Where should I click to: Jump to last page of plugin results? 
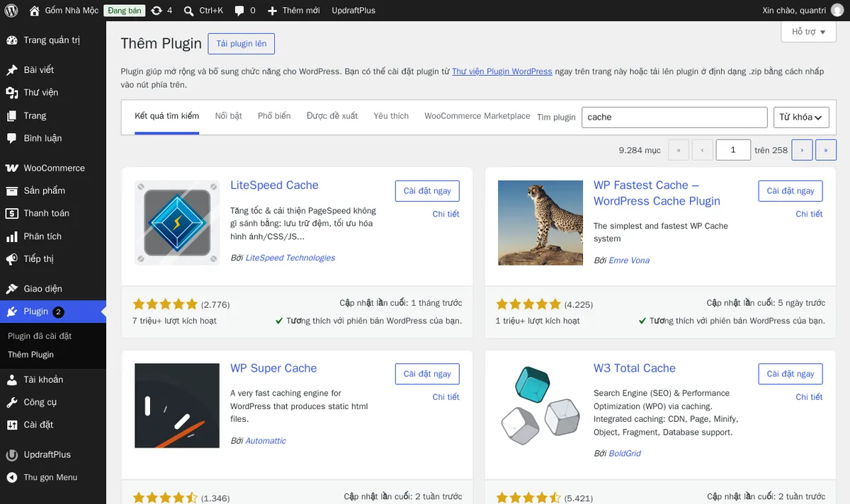[x=826, y=150]
